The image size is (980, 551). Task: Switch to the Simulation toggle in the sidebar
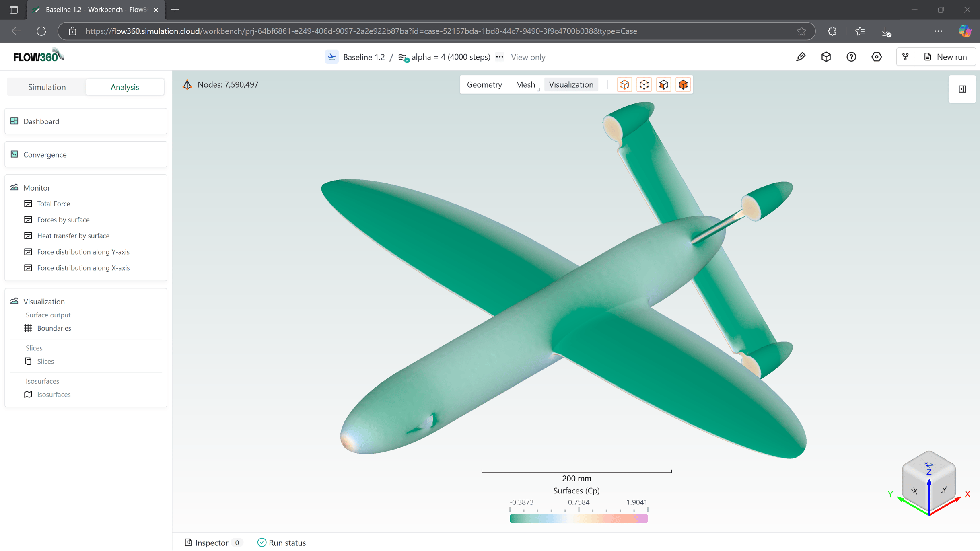[46, 87]
